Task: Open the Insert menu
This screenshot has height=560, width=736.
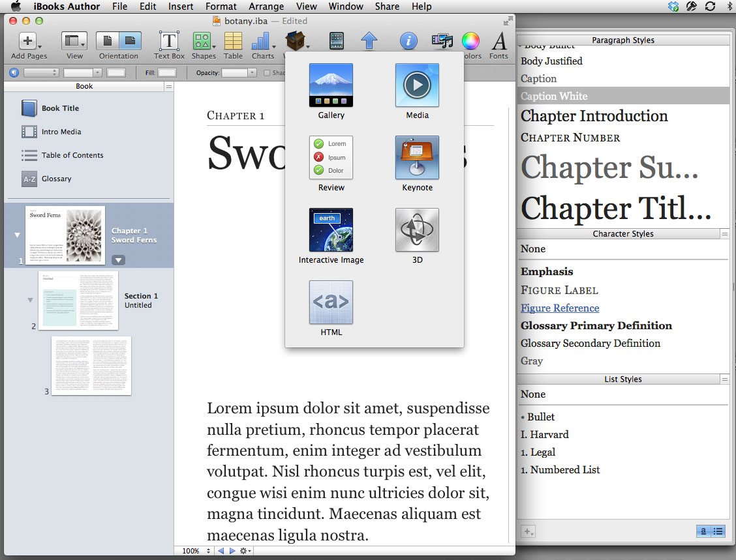Action: coord(181,7)
